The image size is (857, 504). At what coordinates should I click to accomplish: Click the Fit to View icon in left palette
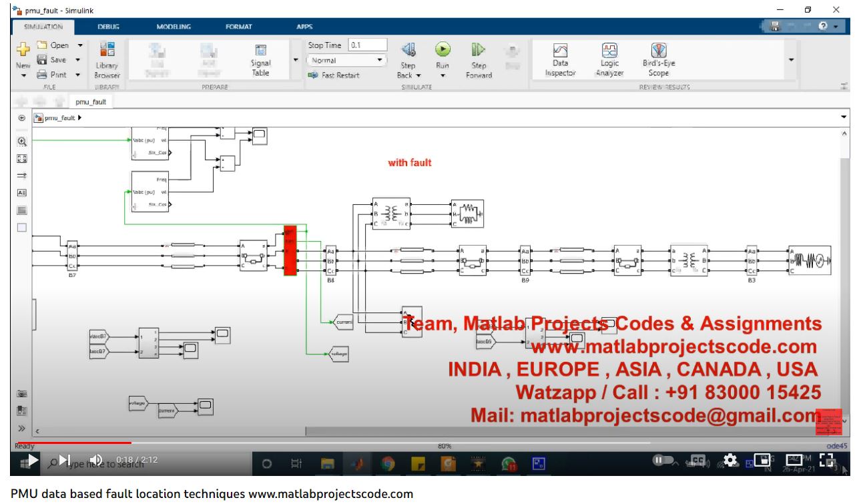21,158
